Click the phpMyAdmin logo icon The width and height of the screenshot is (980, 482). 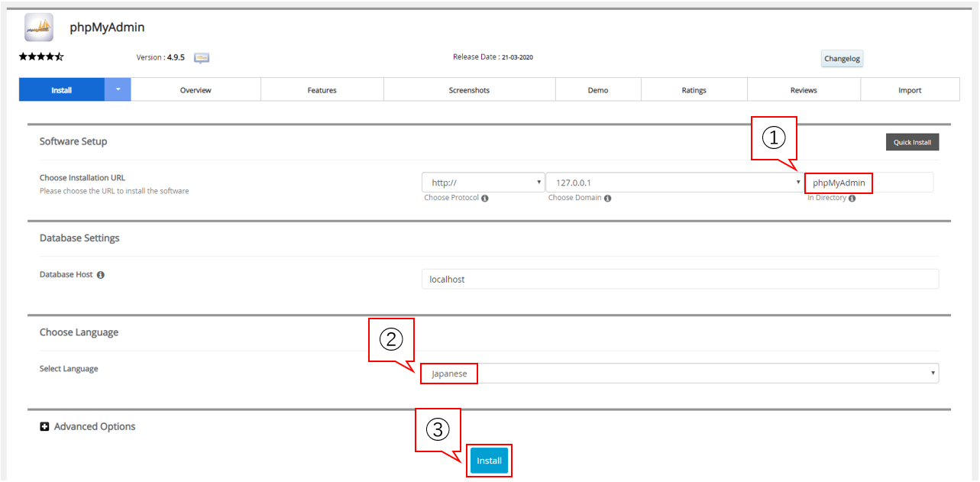pyautogui.click(x=39, y=27)
